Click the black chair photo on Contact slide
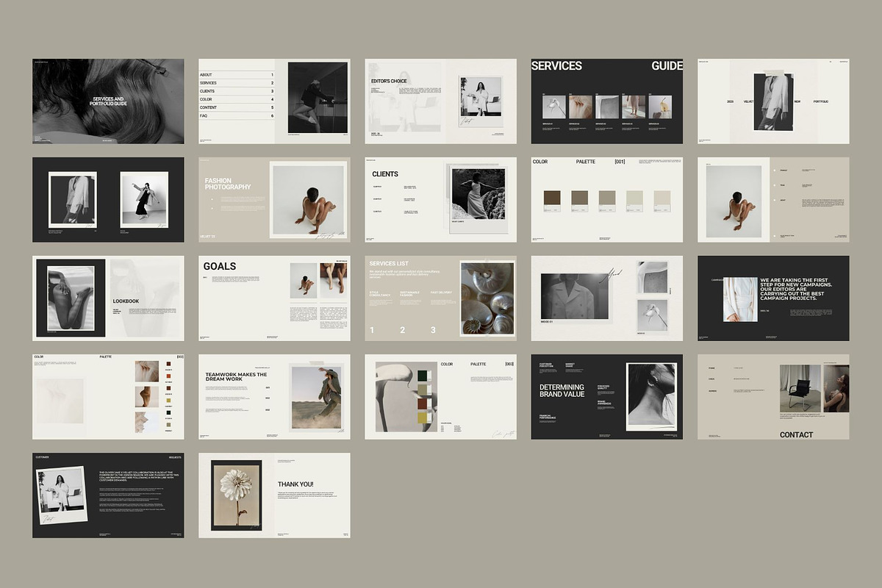 click(x=800, y=387)
